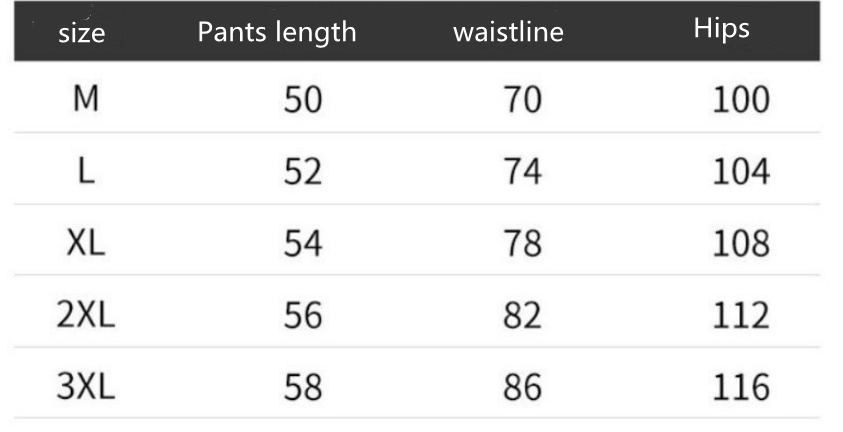
Task: Click the 3XL size label
Action: click(x=86, y=386)
